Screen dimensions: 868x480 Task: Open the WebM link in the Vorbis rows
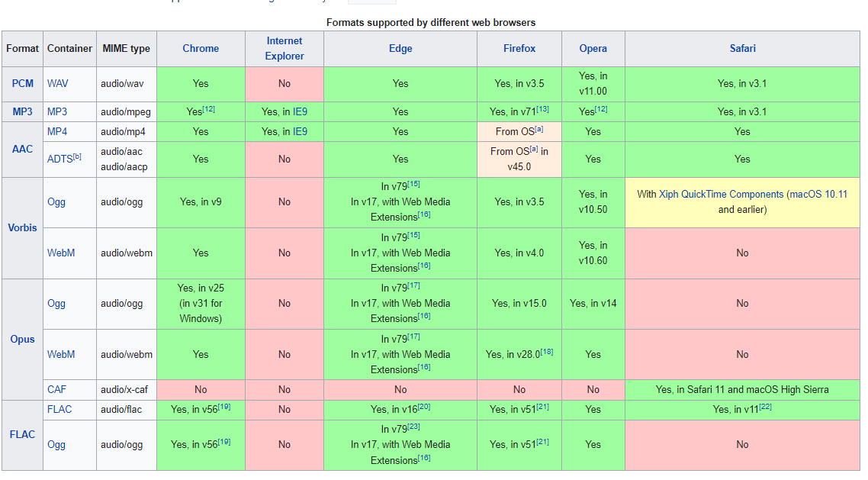coord(61,253)
